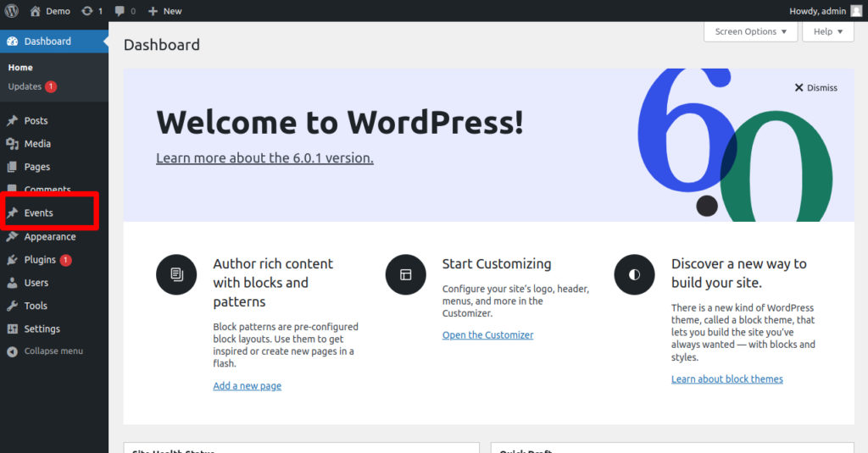
Task: Click 'Open the Customizer' link
Action: (487, 335)
